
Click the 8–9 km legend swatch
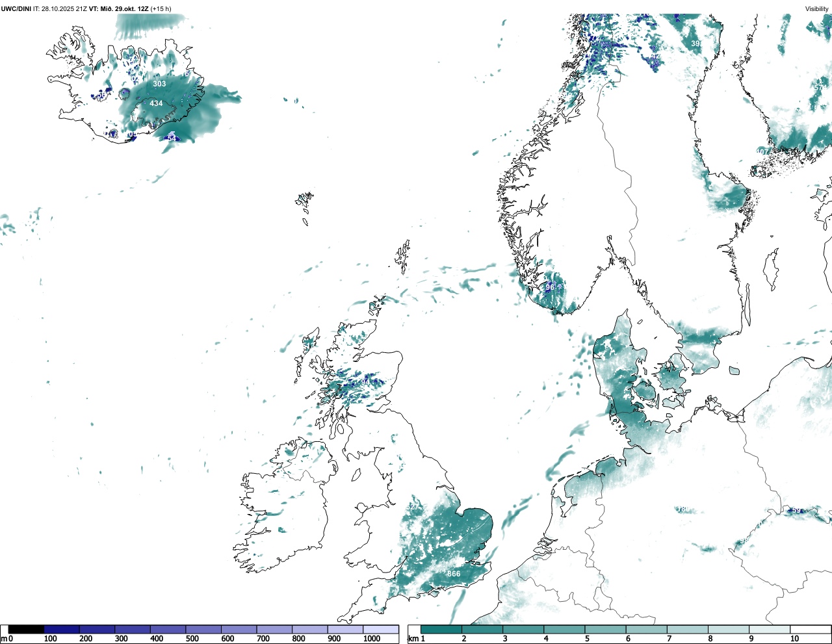coord(728,629)
